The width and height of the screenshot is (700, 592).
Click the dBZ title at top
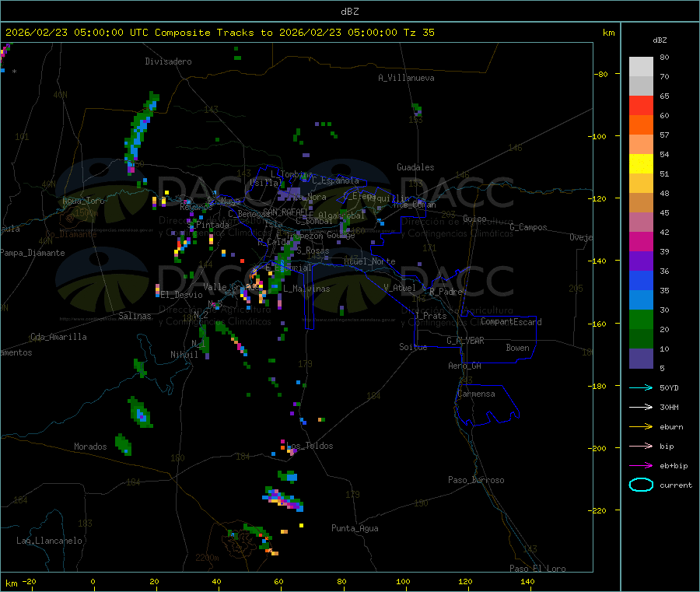point(349,12)
